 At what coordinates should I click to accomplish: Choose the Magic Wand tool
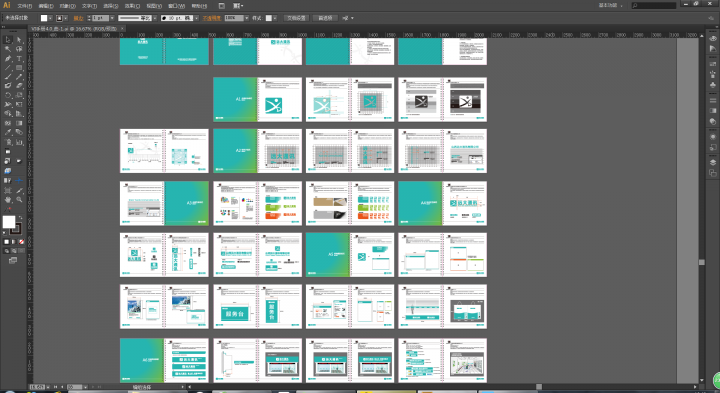point(8,49)
